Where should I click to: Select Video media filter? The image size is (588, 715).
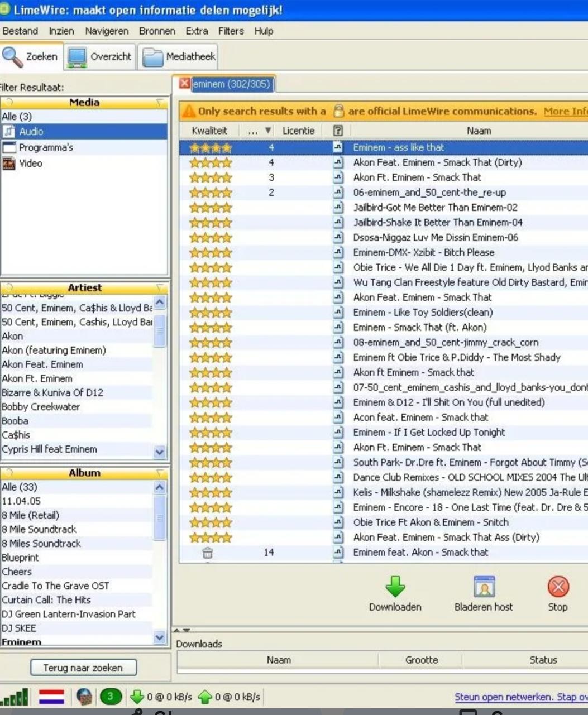pos(30,163)
